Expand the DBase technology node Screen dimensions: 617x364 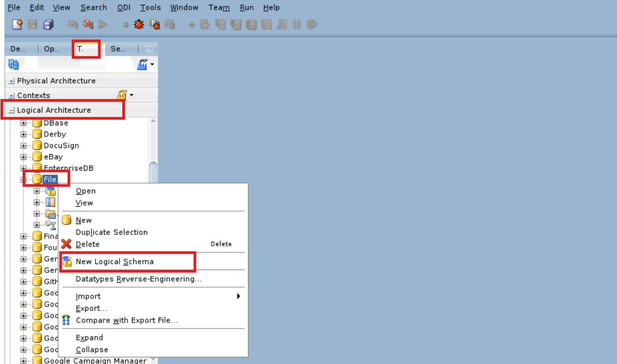24,123
